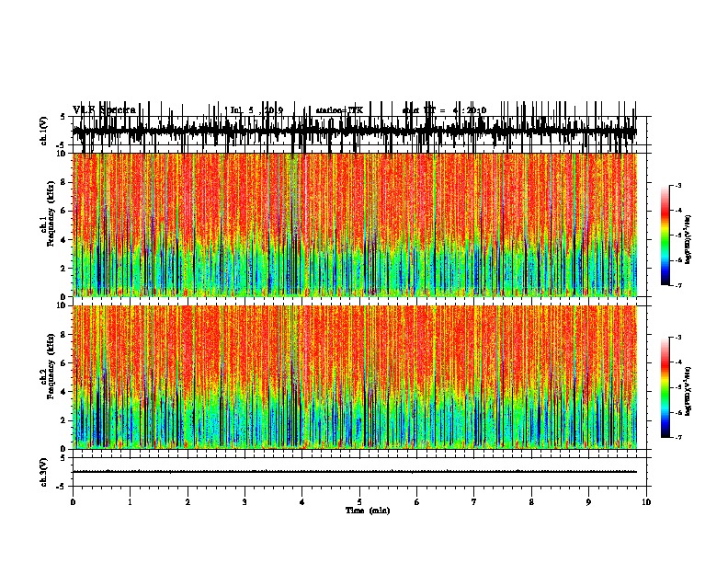
Task: Click the ch.1 spectrogram panel
Action: tap(355, 224)
